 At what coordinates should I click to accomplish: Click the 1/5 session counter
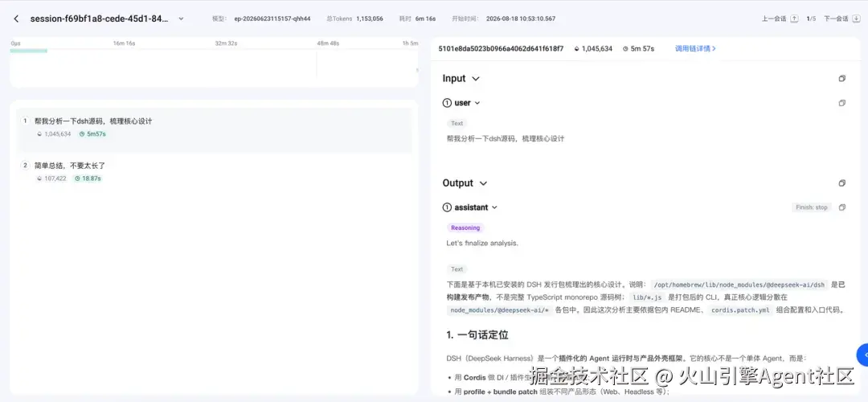pyautogui.click(x=811, y=18)
